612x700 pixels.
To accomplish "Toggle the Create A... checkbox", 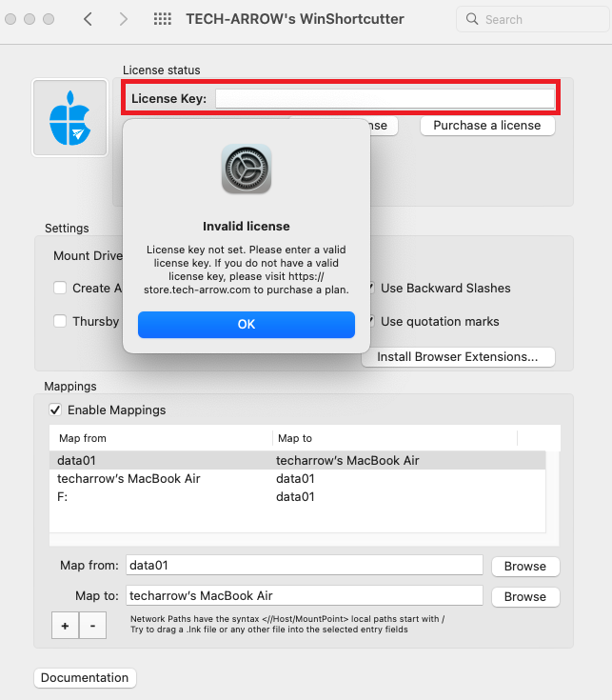I will pyautogui.click(x=60, y=288).
